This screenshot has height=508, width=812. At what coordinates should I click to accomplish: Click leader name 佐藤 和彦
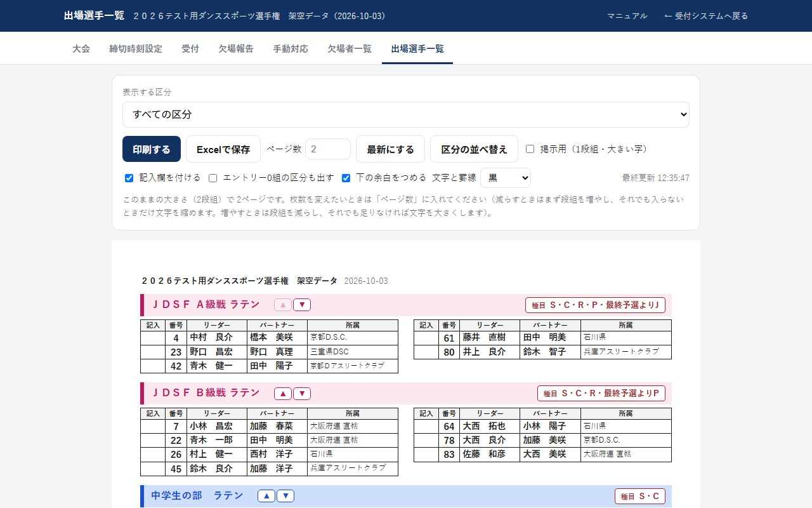pyautogui.click(x=484, y=455)
